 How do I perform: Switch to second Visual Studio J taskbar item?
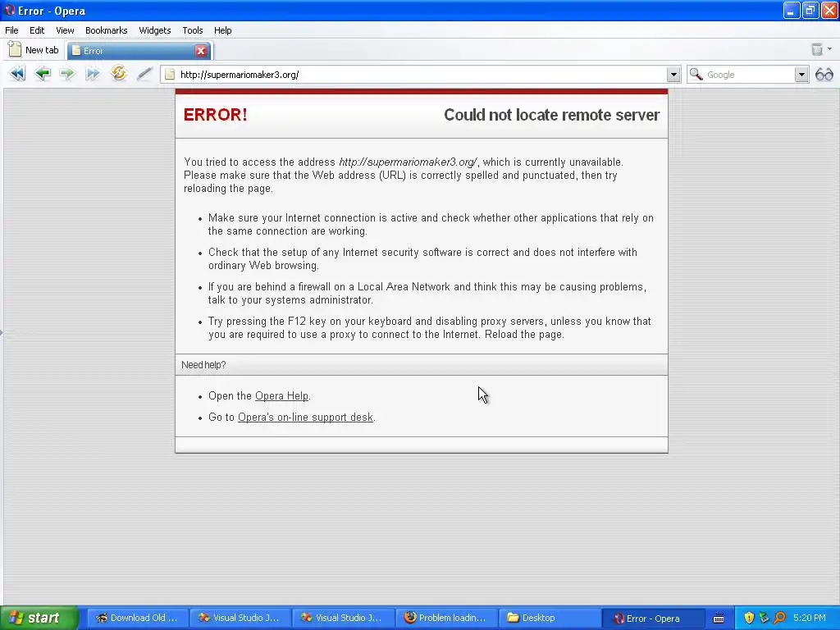(x=343, y=618)
